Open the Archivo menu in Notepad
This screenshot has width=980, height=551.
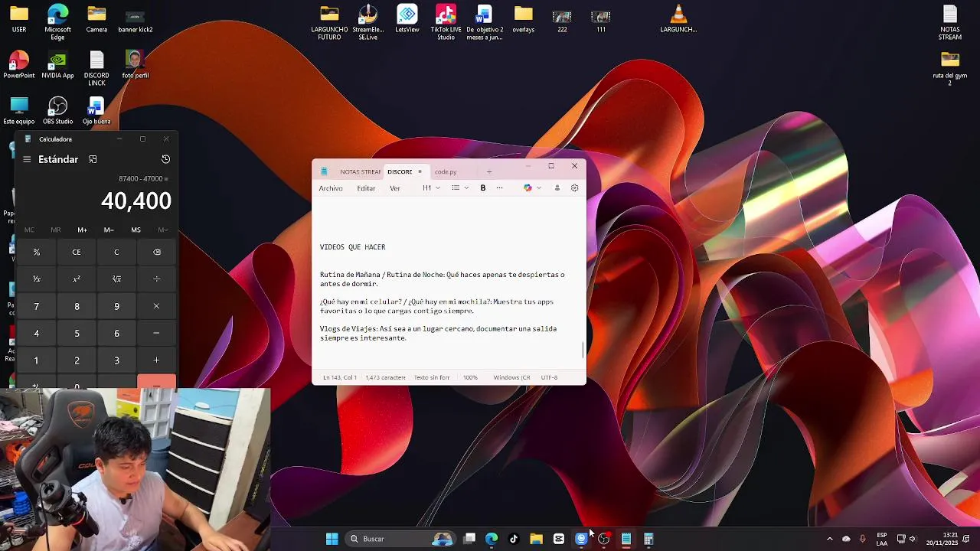331,188
